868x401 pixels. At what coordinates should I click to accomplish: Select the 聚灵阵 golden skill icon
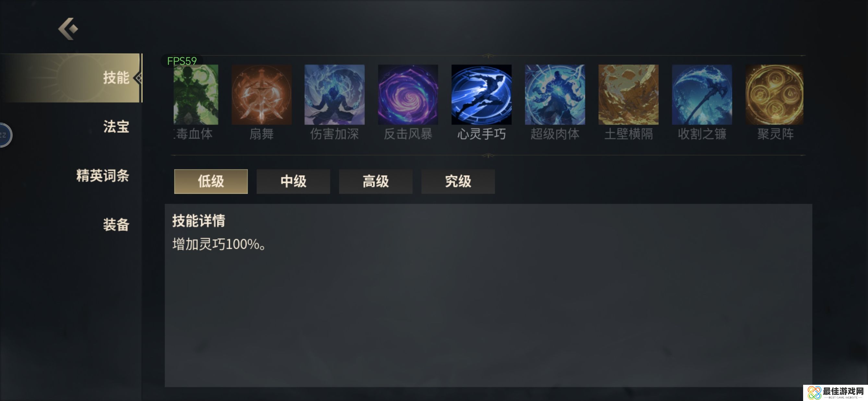pos(774,95)
